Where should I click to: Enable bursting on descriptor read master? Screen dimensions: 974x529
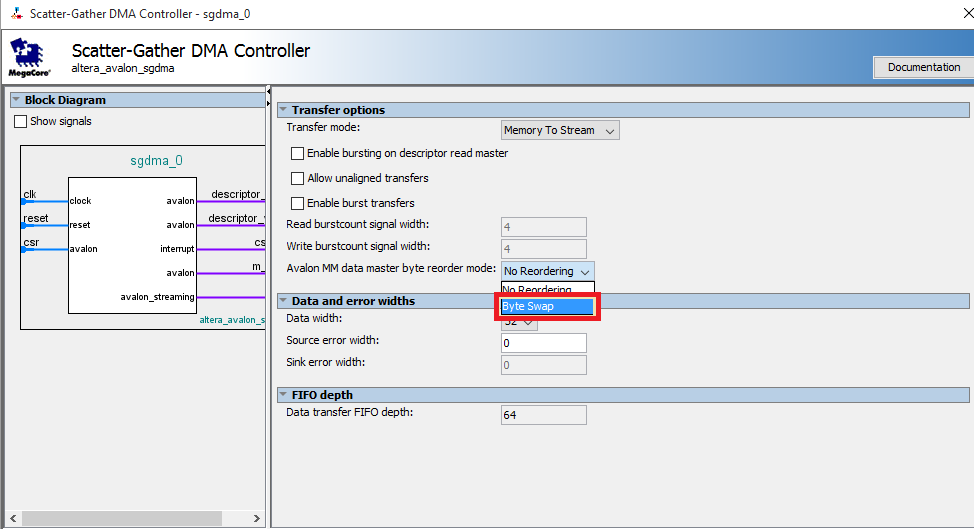click(x=298, y=153)
